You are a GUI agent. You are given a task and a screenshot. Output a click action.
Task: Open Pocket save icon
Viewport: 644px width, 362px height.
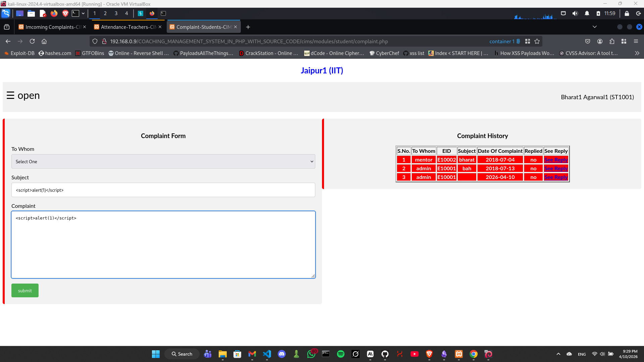tap(588, 41)
